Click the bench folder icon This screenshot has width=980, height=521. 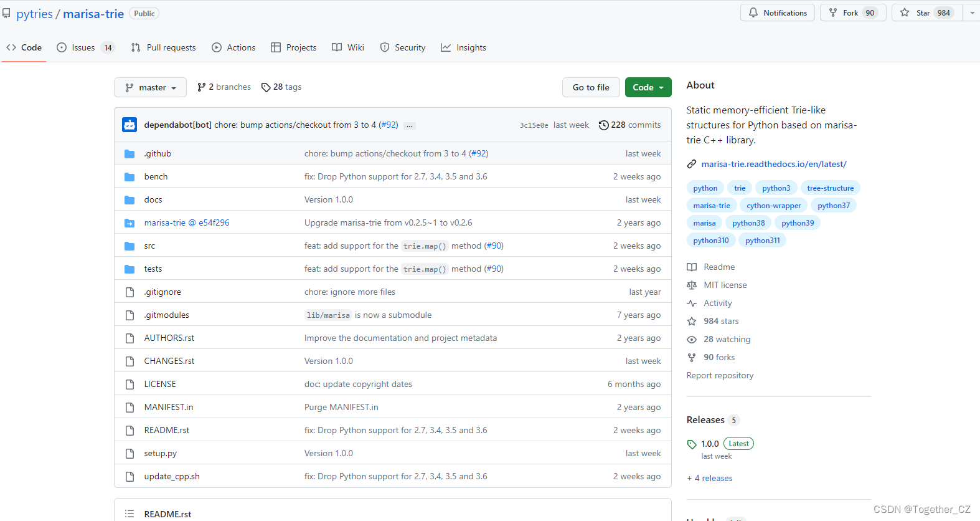tap(130, 177)
